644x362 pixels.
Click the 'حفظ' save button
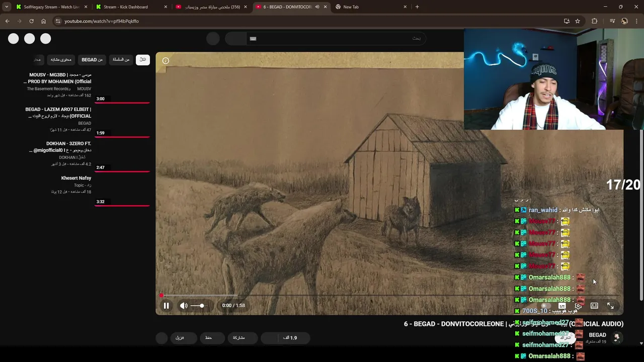pos(212,338)
